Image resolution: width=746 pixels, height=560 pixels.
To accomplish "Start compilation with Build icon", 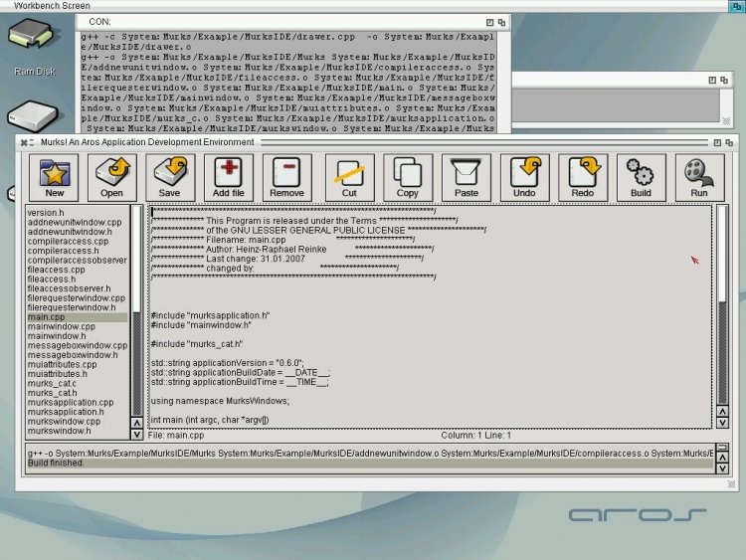I will (641, 177).
